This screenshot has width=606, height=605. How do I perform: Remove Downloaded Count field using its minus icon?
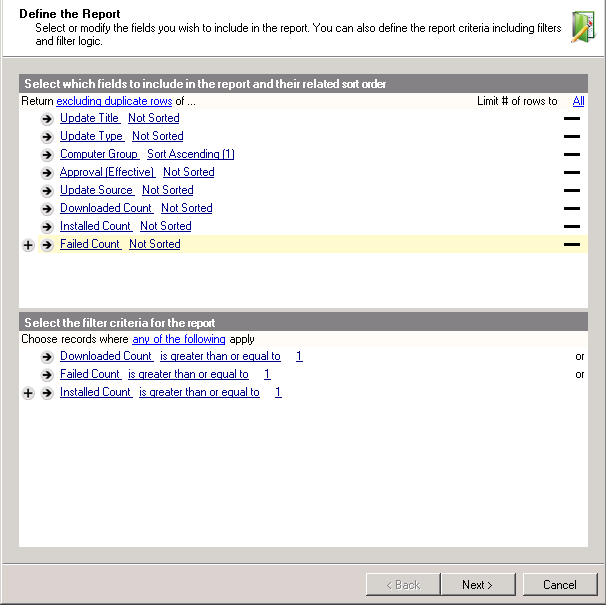tap(572, 208)
